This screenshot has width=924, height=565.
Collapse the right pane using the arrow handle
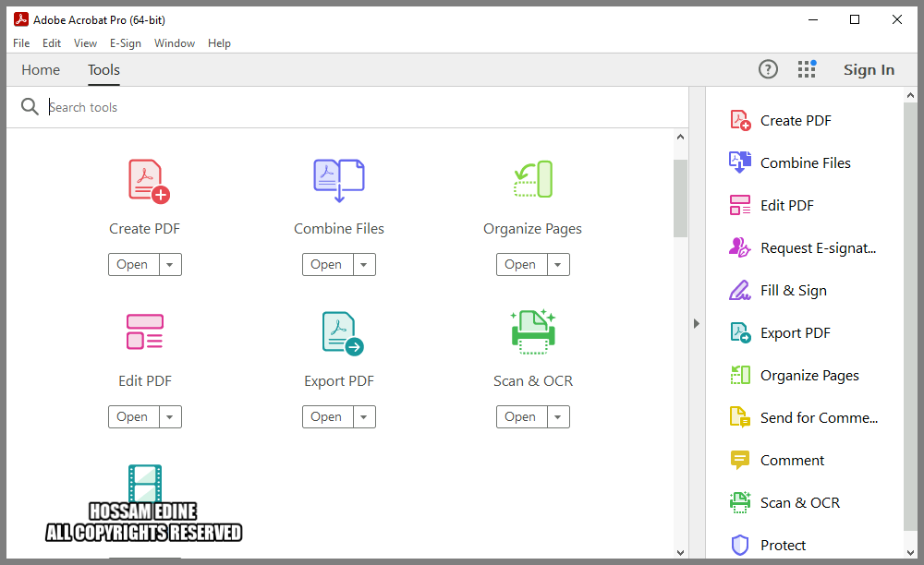pyautogui.click(x=697, y=323)
